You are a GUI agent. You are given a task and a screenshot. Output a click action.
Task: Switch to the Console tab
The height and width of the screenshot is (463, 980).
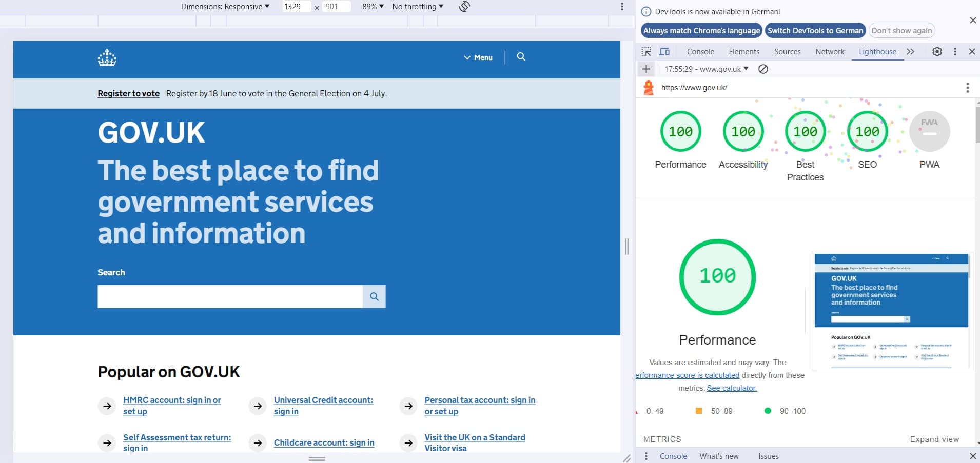[x=700, y=52]
